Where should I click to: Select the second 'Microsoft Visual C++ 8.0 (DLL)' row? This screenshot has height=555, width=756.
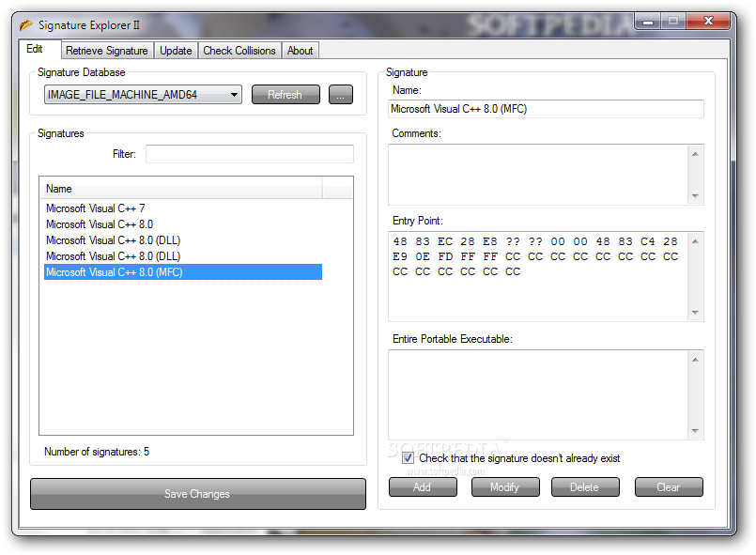(183, 256)
